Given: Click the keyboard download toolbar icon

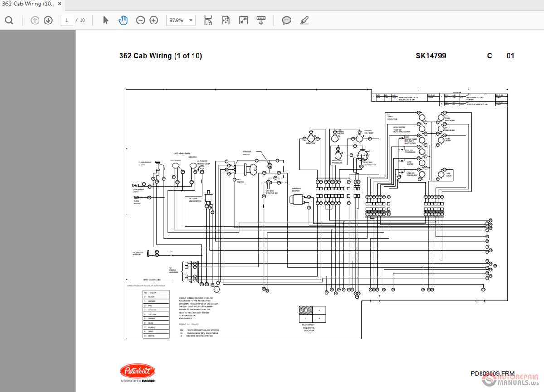Looking at the screenshot, I should (261, 20).
